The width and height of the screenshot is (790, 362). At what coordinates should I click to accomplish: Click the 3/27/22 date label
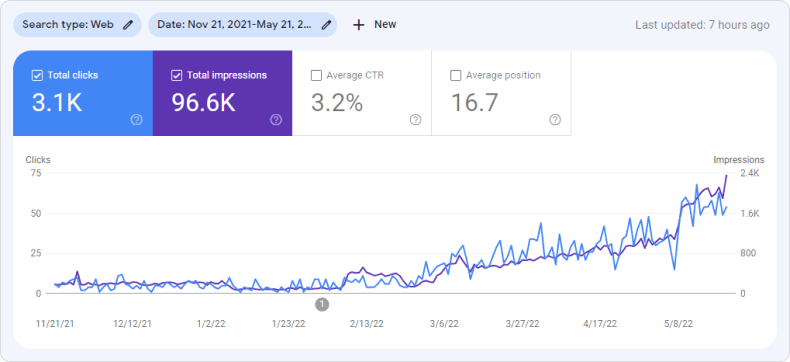(x=522, y=324)
